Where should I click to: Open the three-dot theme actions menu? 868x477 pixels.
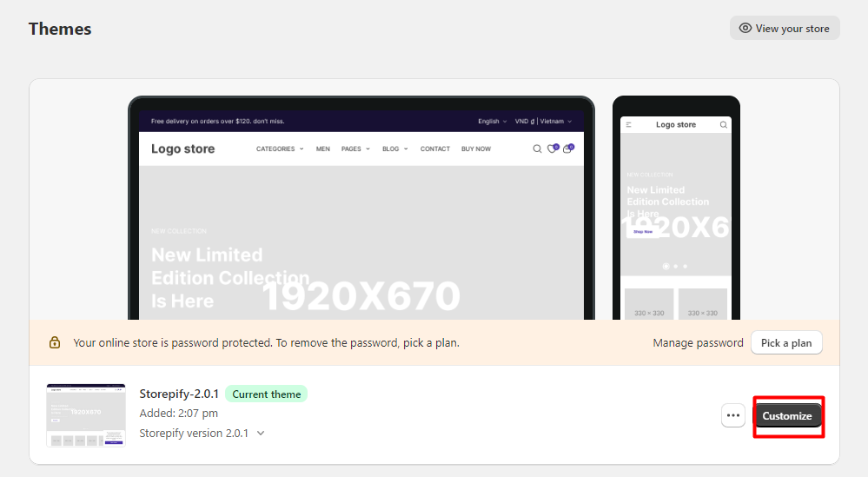733,415
